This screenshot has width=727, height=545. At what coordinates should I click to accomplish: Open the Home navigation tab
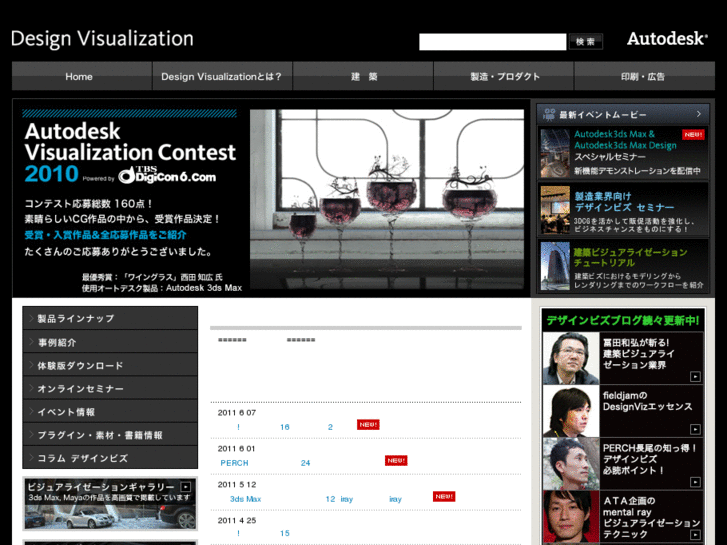(x=82, y=77)
